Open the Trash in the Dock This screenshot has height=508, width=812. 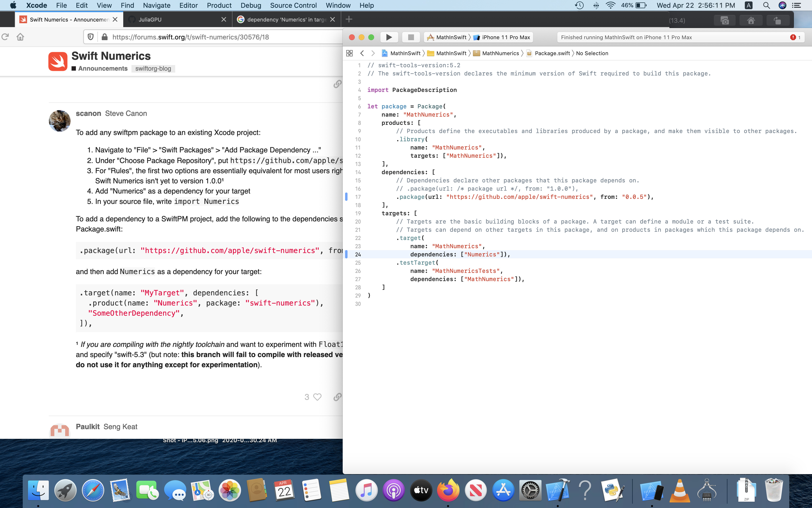774,490
